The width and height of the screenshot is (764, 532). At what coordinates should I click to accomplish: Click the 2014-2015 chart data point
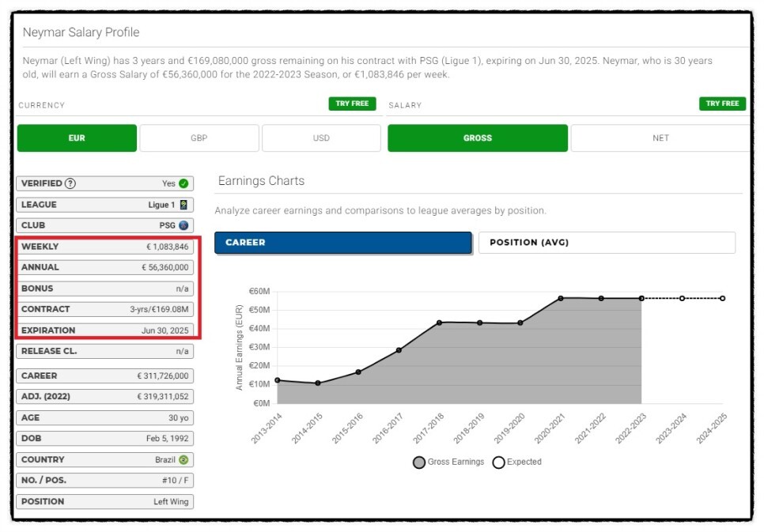point(318,383)
